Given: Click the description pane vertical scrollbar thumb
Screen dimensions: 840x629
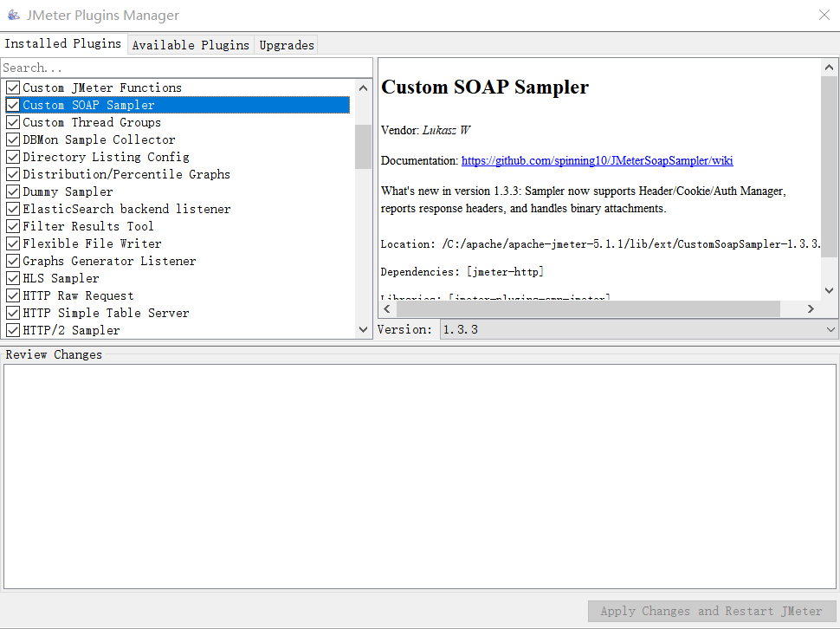Looking at the screenshot, I should 829,167.
